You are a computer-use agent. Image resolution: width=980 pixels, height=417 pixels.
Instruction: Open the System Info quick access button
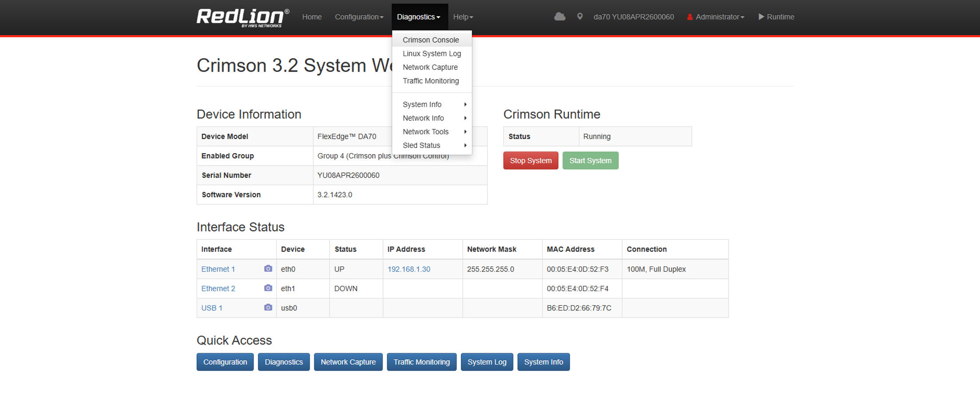544,362
